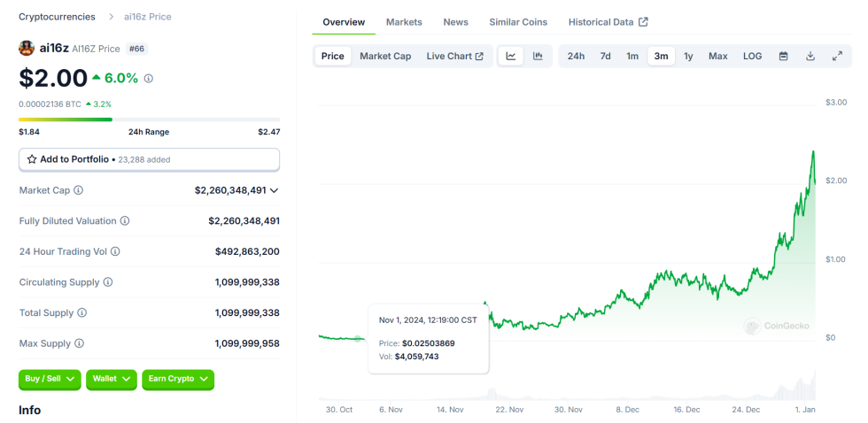The image size is (868, 423).
Task: Open the Buy / Sell dropdown
Action: coord(50,380)
